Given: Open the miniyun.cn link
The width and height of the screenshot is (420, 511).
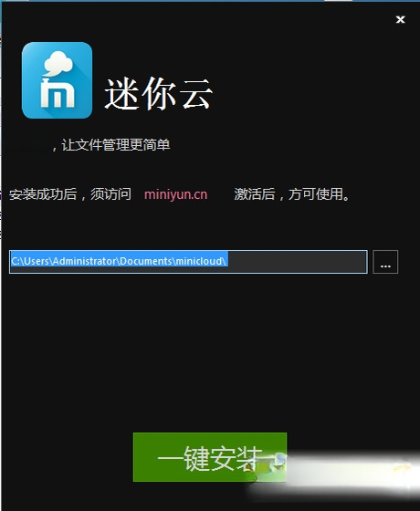Looking at the screenshot, I should click(x=175, y=194).
